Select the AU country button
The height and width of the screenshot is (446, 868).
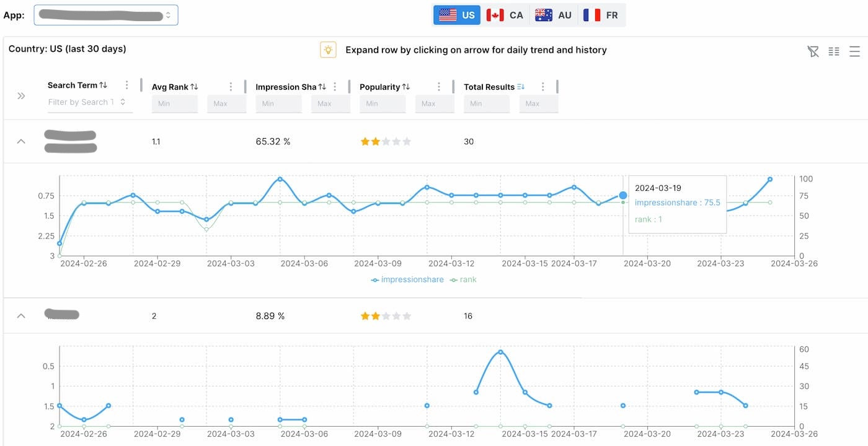pyautogui.click(x=553, y=15)
